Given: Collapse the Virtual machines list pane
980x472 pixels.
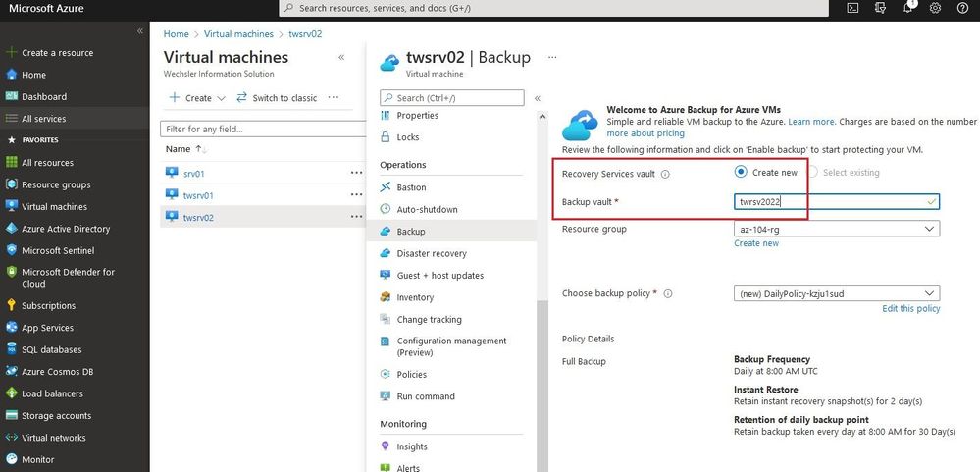Looking at the screenshot, I should (341, 58).
